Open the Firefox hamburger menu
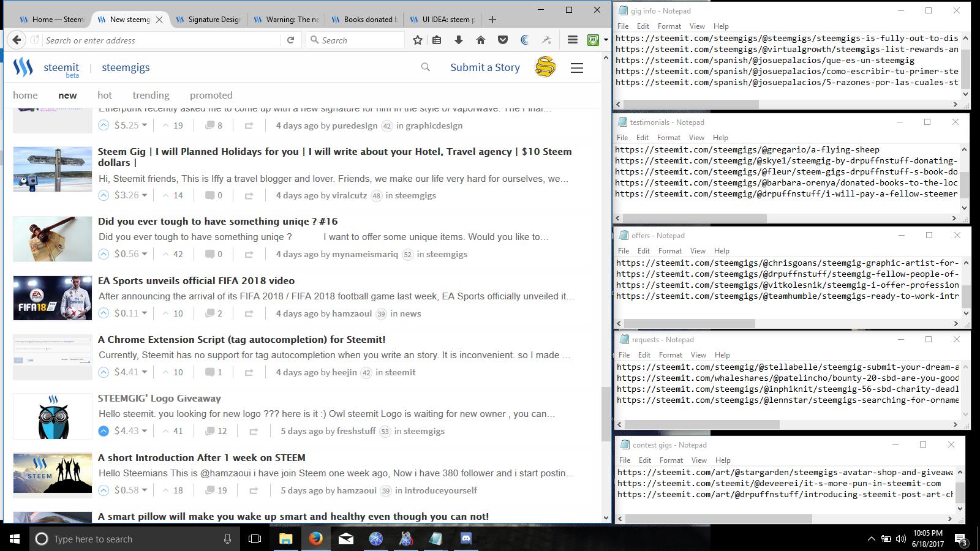Viewport: 980px width, 551px height. pyautogui.click(x=573, y=40)
